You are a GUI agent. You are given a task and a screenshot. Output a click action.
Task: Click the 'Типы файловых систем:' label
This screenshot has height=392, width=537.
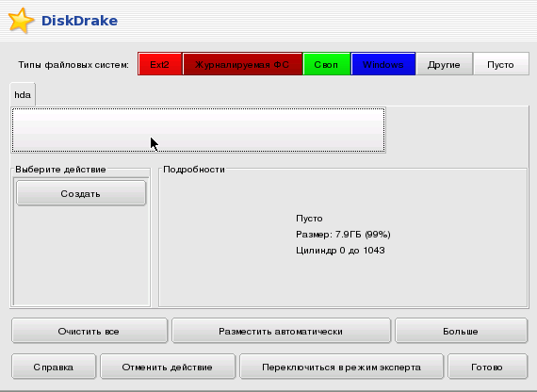pyautogui.click(x=73, y=65)
